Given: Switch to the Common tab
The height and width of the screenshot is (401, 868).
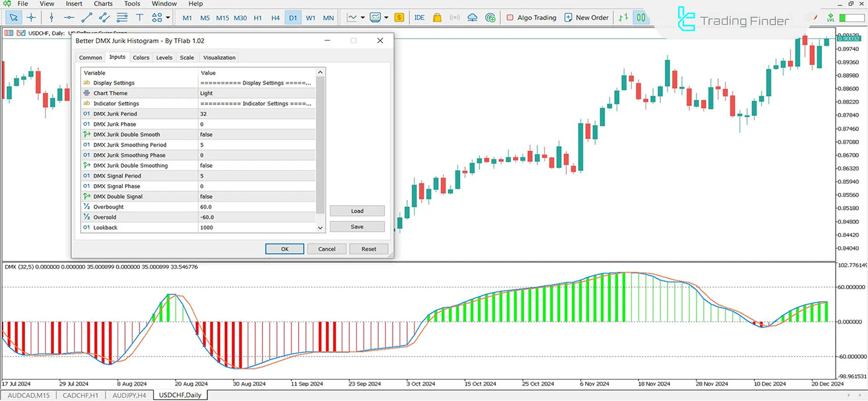Looking at the screenshot, I should coord(90,57).
